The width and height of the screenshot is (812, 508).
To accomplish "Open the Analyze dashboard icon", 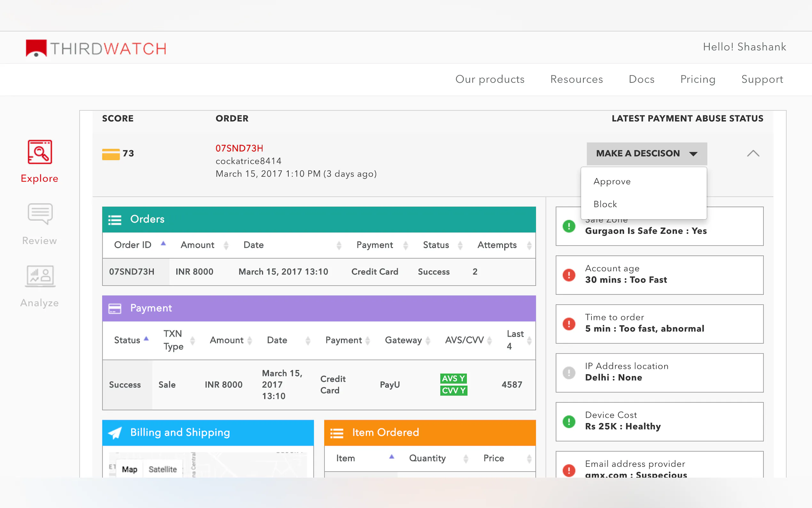I will 40,276.
